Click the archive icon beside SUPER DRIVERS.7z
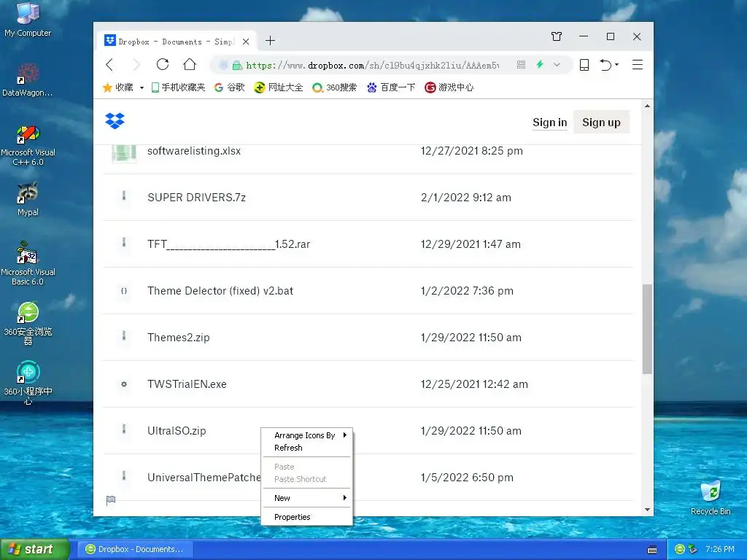The width and height of the screenshot is (747, 560). pyautogui.click(x=124, y=195)
